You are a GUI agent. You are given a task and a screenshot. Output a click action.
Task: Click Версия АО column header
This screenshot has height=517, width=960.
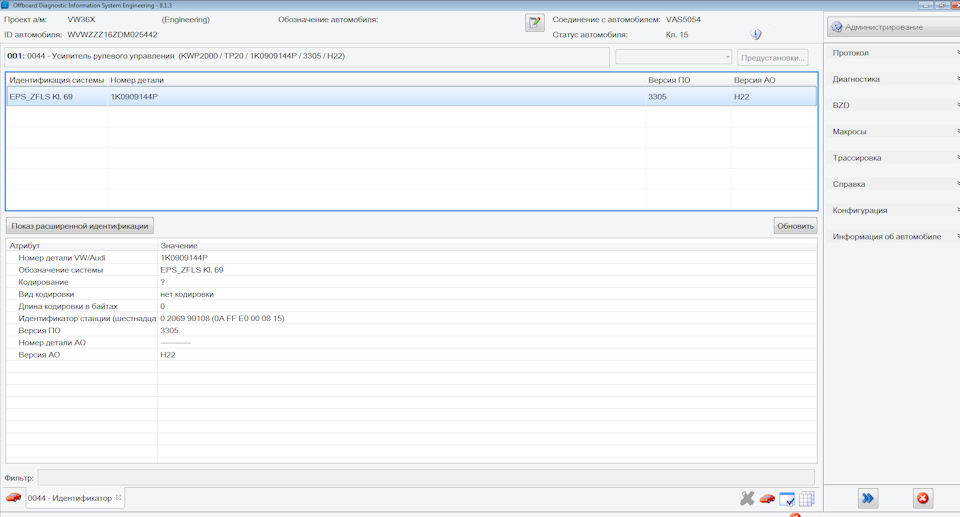[x=773, y=80]
